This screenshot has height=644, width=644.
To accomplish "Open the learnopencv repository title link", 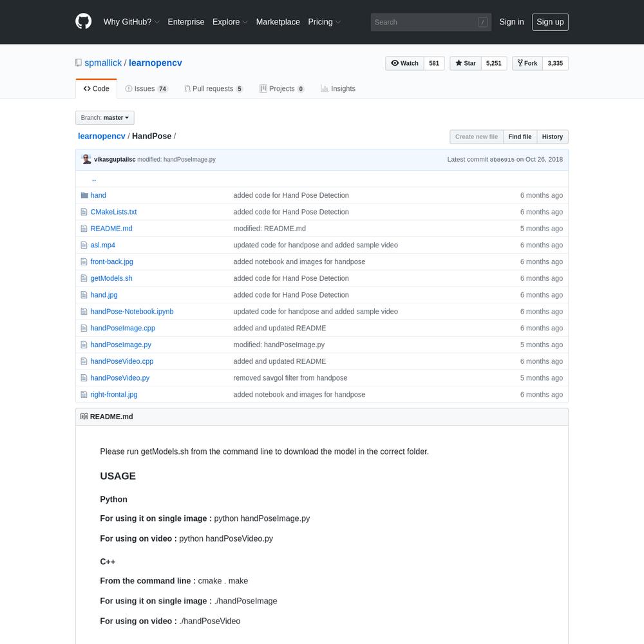I will tap(155, 63).
